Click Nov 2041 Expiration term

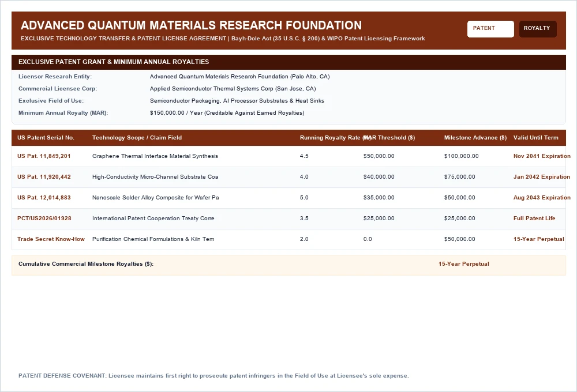pos(542,156)
